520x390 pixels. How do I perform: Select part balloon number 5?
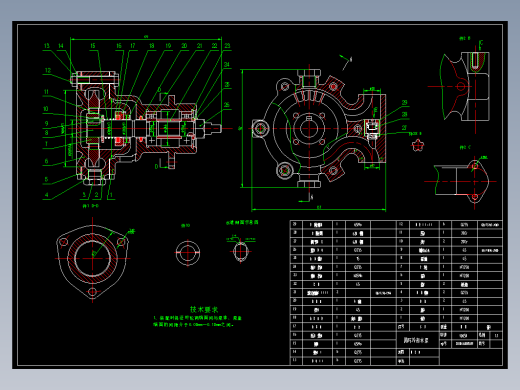coord(47,179)
